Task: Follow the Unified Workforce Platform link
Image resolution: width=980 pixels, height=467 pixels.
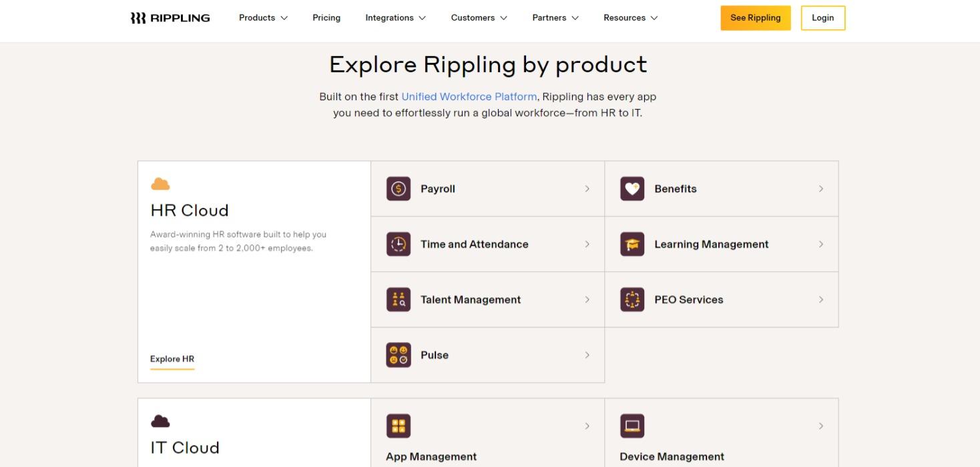Action: click(x=469, y=97)
